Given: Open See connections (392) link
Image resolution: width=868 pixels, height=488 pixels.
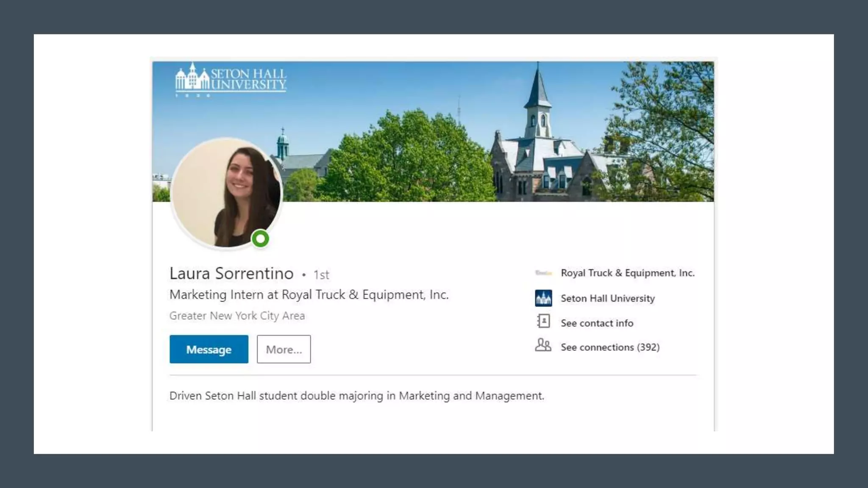Looking at the screenshot, I should (x=610, y=347).
